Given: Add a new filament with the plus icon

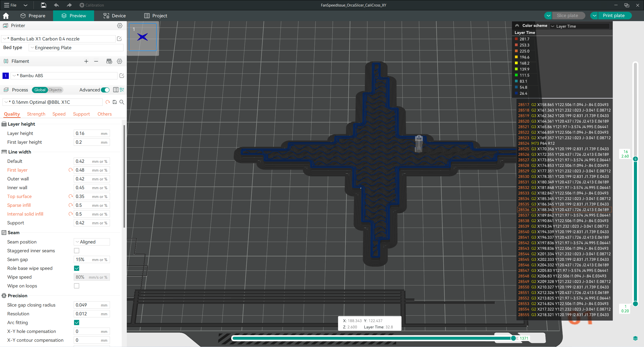Looking at the screenshot, I should (86, 61).
